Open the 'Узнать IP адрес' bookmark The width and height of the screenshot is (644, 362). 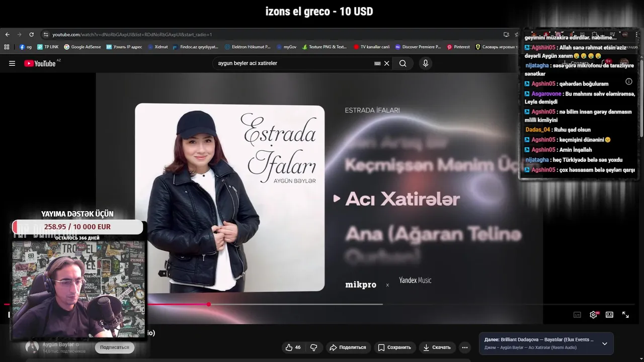(124, 47)
